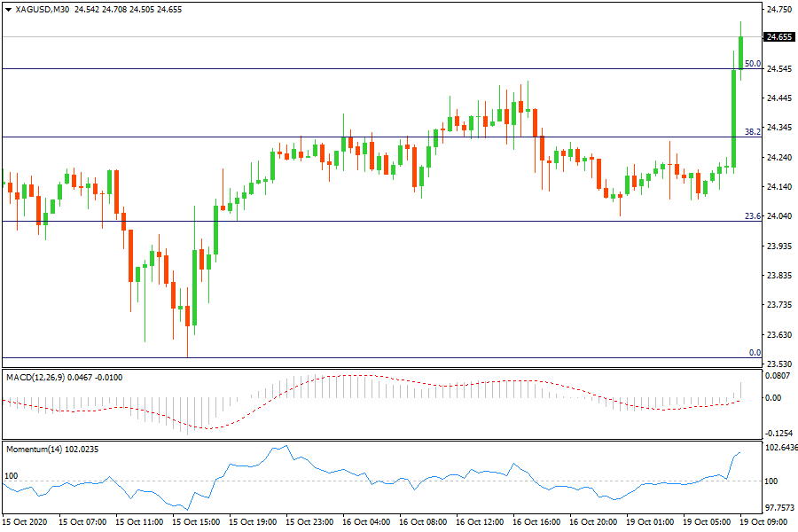Click the 38.2 Fibonacci level label
798x532 pixels.
coord(752,132)
